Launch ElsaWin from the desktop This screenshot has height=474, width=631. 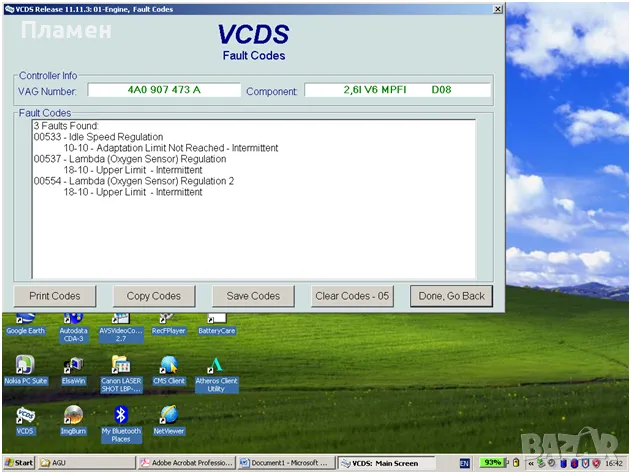[x=73, y=365]
